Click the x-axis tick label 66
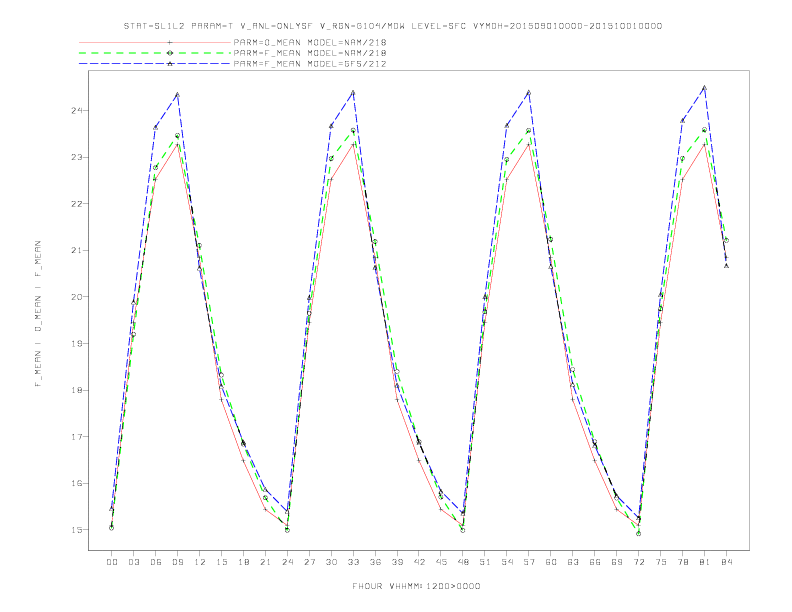792x612 pixels. click(595, 562)
